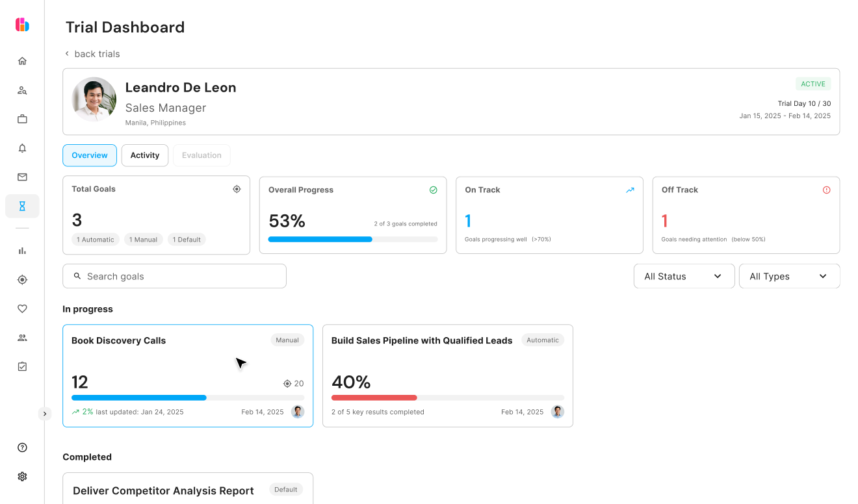Select the Overview tab
The height and width of the screenshot is (504, 858).
[x=90, y=155]
